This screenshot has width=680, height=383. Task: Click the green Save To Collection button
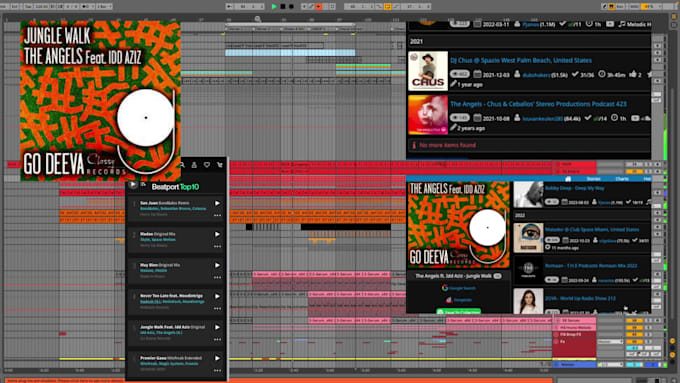point(458,311)
